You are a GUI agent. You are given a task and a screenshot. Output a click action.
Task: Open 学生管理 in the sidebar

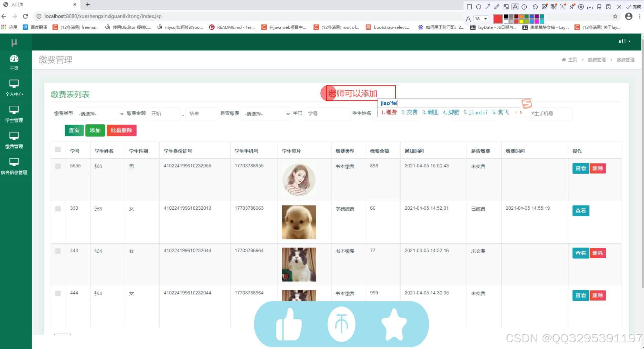click(14, 114)
